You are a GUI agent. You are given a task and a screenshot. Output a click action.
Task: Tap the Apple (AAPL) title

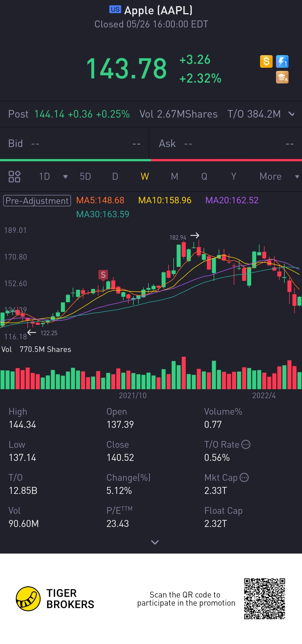(158, 10)
